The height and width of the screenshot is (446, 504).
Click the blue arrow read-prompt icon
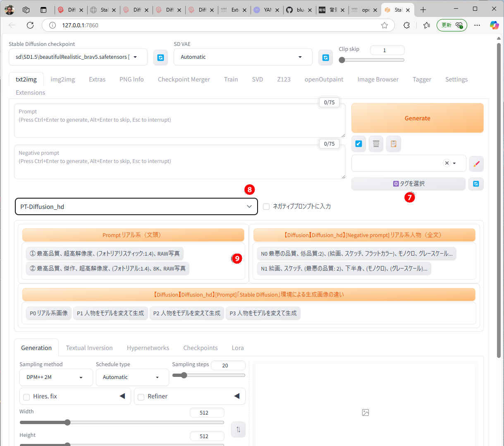pyautogui.click(x=358, y=144)
